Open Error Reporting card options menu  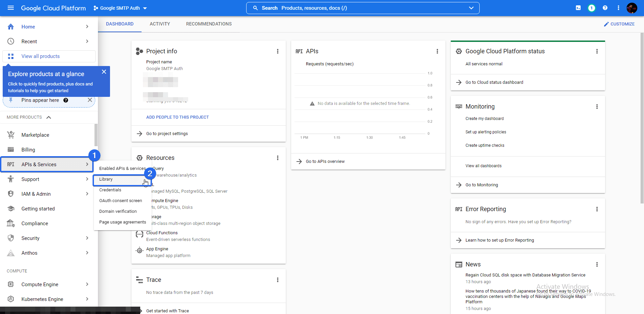tap(597, 209)
